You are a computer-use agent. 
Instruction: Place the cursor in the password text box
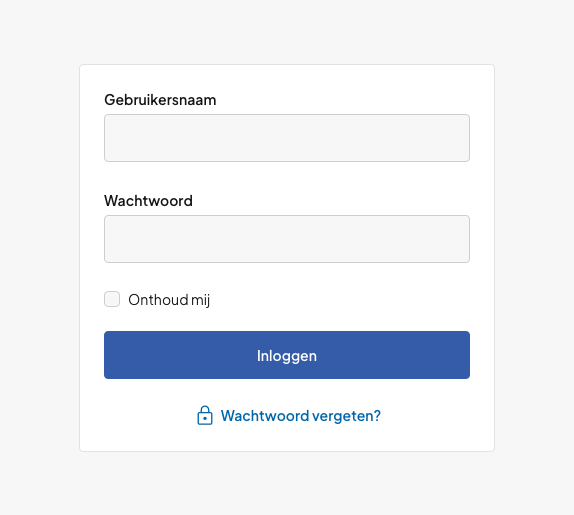point(287,239)
